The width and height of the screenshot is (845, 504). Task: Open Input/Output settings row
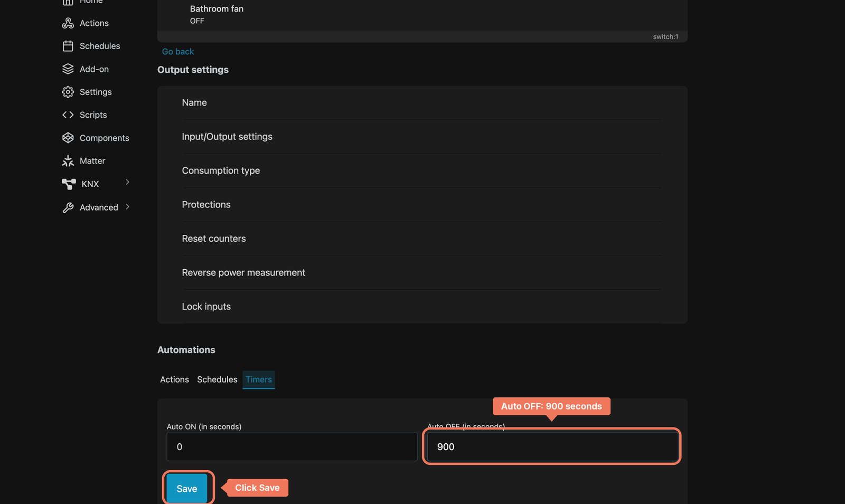click(x=421, y=137)
